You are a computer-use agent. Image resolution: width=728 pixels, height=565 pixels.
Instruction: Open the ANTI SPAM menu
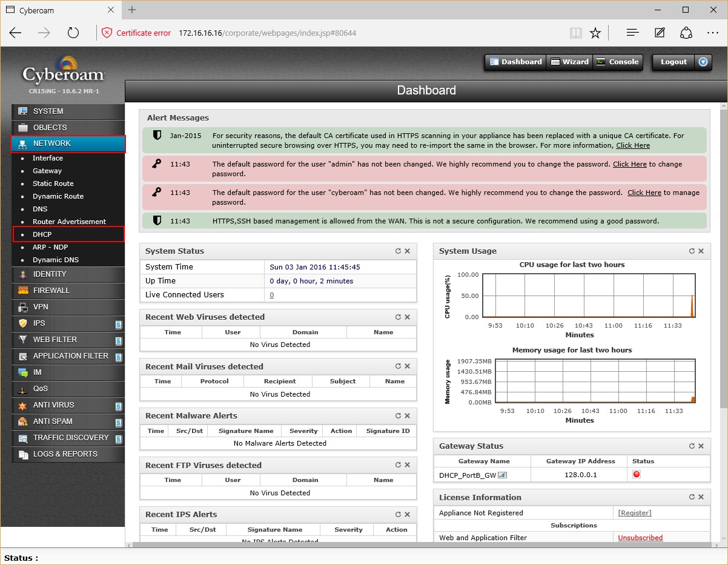tap(68, 421)
